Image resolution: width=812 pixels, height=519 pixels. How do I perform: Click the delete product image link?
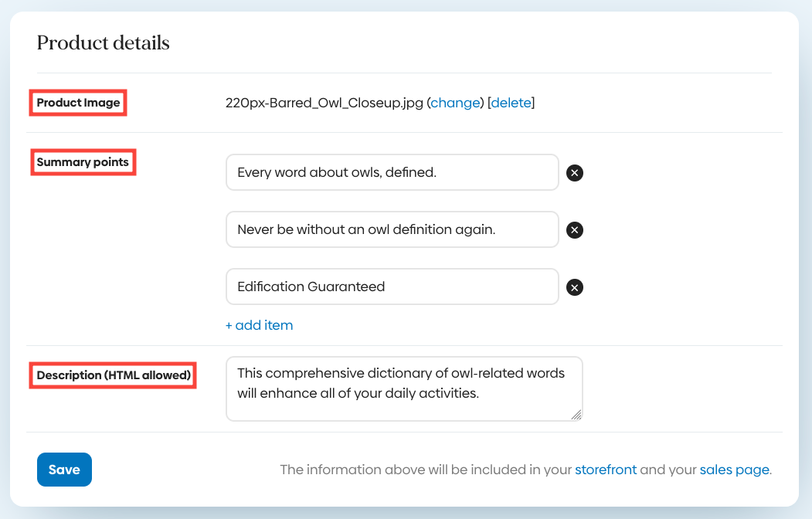tap(511, 103)
